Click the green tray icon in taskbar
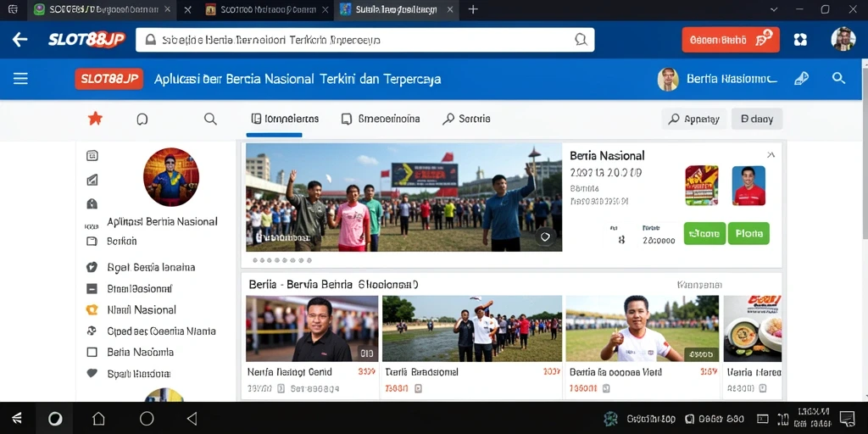 pyautogui.click(x=610, y=419)
